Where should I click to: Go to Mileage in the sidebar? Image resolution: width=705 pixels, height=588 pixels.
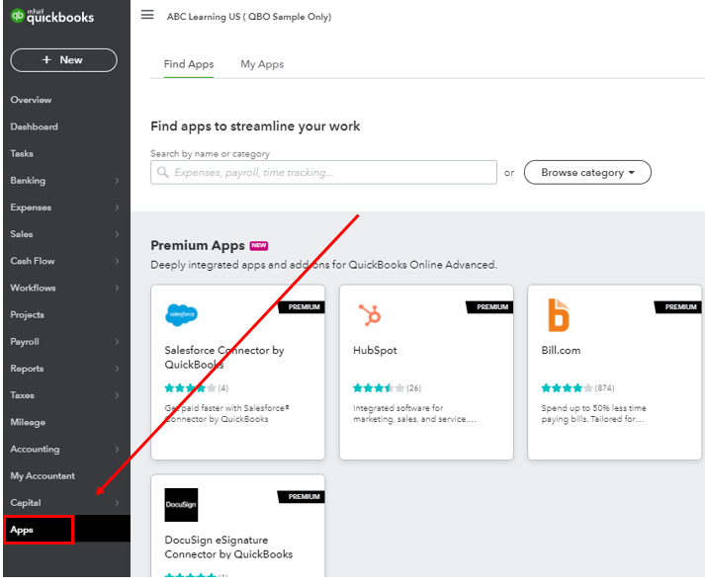click(x=28, y=422)
